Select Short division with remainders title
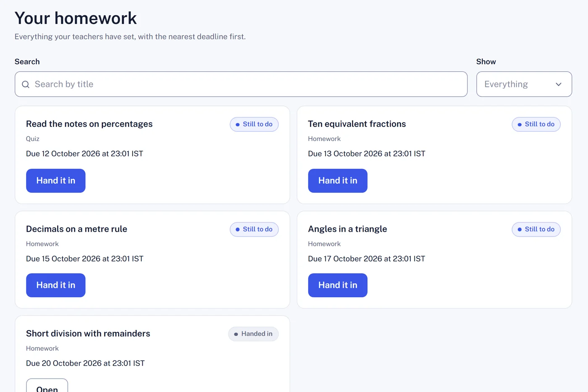 click(x=88, y=333)
